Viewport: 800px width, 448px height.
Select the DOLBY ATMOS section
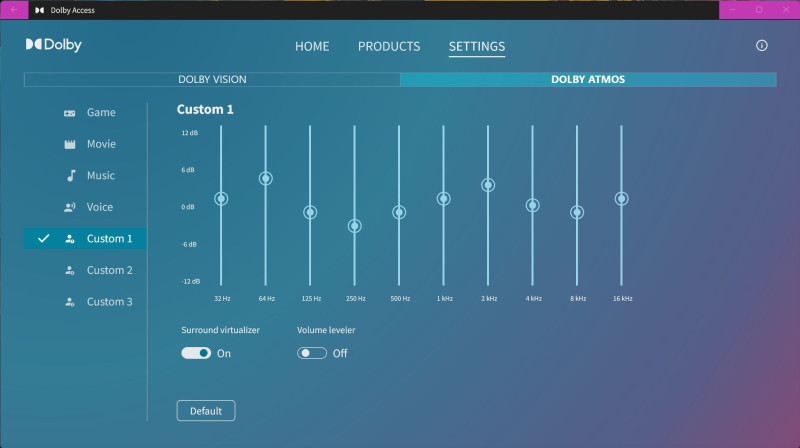click(x=588, y=80)
